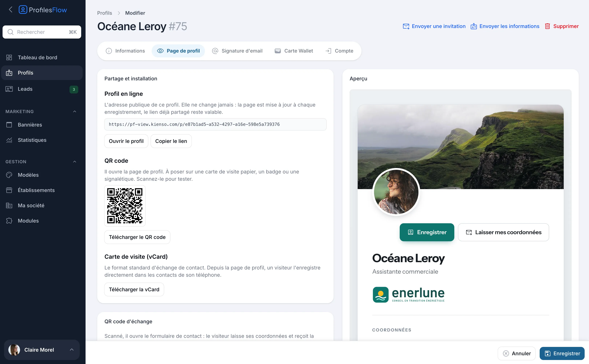Click the green Enregistrer button in the preview

click(427, 232)
